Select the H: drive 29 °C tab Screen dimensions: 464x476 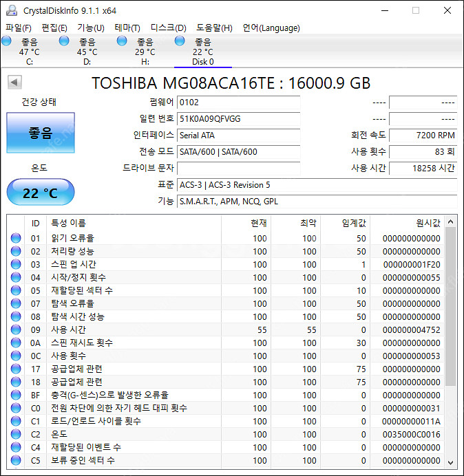click(145, 52)
